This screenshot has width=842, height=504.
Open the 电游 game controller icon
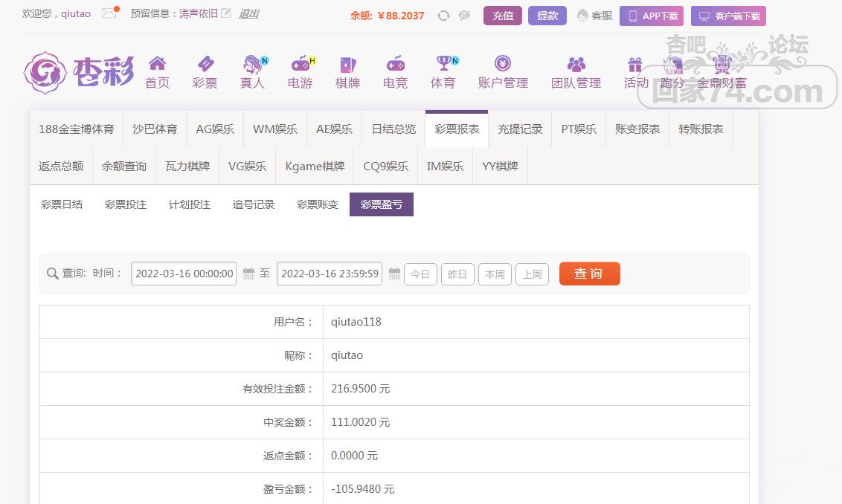click(300, 64)
